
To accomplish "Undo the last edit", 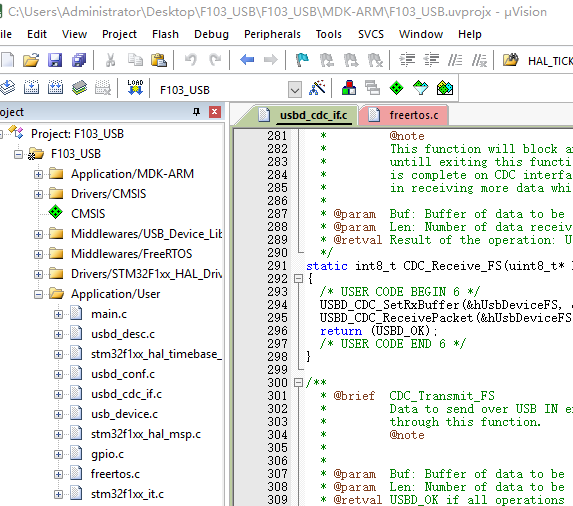I will 191,60.
